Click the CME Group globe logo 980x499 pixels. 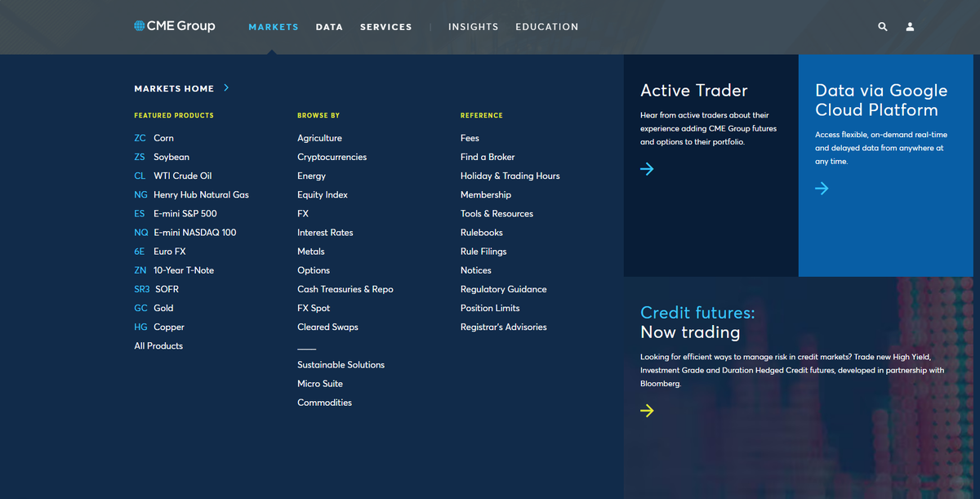174,26
